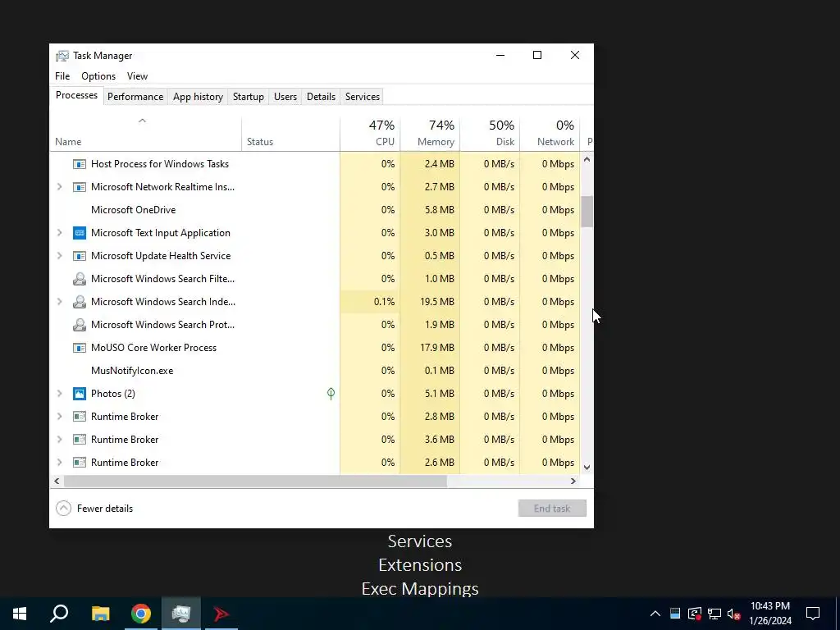Open the View menu
This screenshot has height=630, width=840.
pyautogui.click(x=137, y=76)
